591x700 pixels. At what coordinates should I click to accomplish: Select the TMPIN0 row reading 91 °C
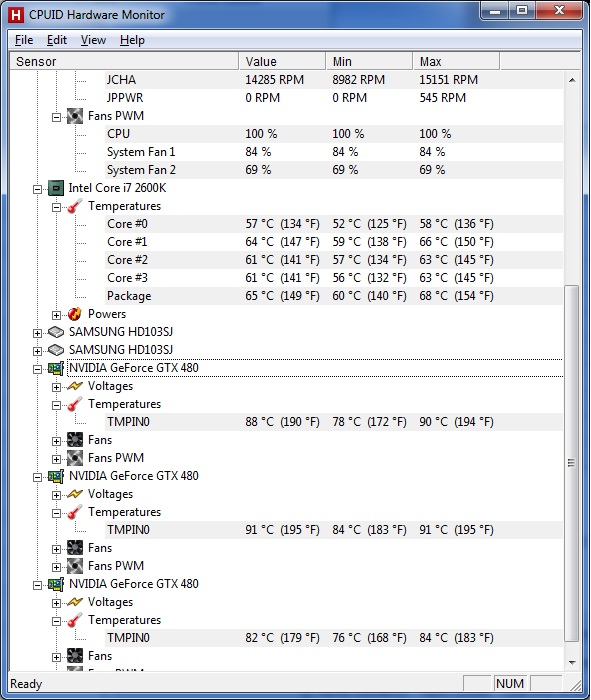pos(333,530)
